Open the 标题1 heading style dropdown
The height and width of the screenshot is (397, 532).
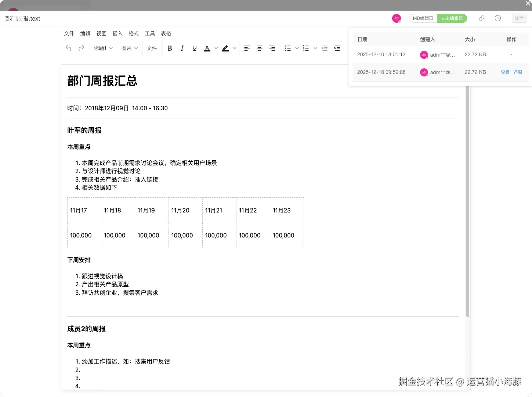(x=103, y=48)
